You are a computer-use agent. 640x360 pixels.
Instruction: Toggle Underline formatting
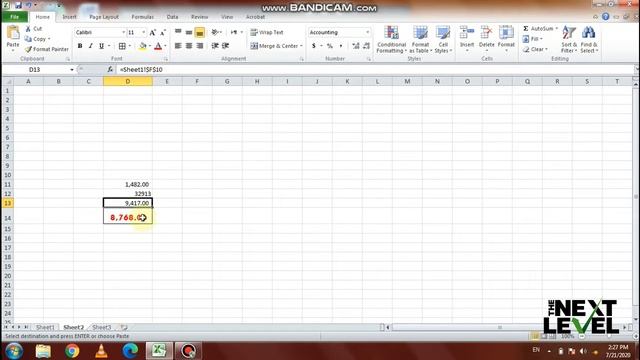(102, 46)
